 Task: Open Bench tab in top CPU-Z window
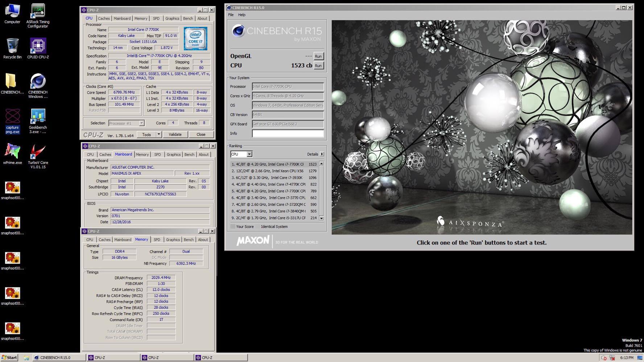click(188, 18)
